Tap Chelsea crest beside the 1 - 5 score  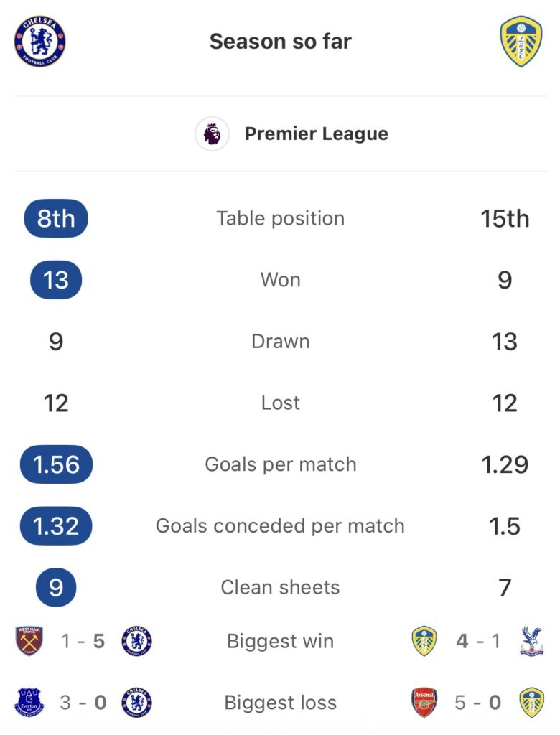pyautogui.click(x=136, y=641)
